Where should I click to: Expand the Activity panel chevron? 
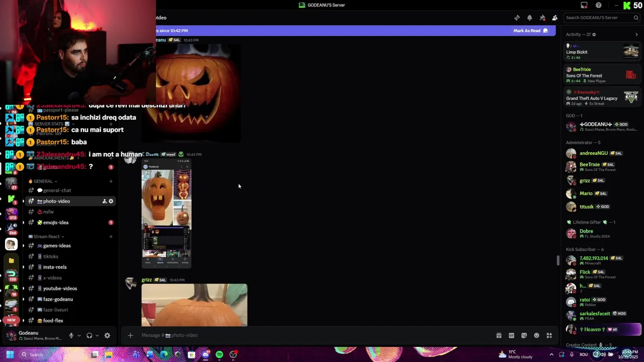(636, 35)
